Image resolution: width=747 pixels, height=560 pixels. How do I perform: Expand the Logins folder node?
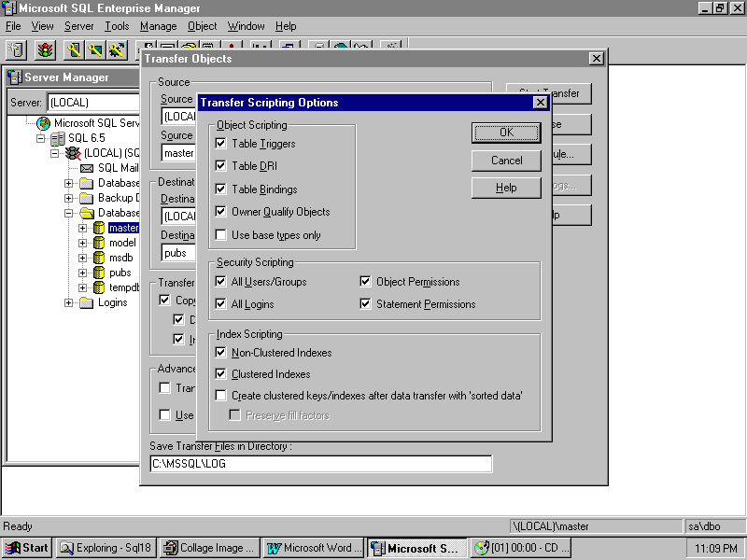click(x=69, y=302)
